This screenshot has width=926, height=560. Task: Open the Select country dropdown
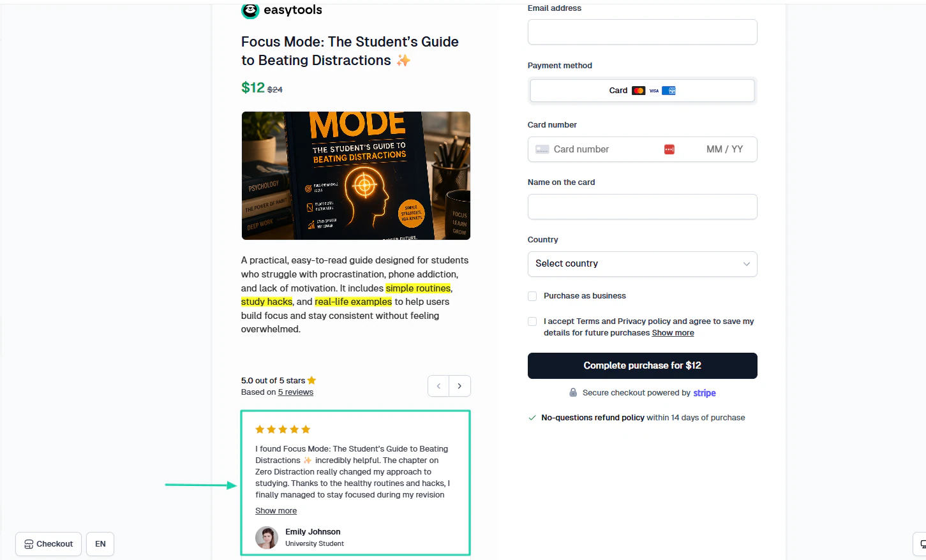pyautogui.click(x=642, y=264)
